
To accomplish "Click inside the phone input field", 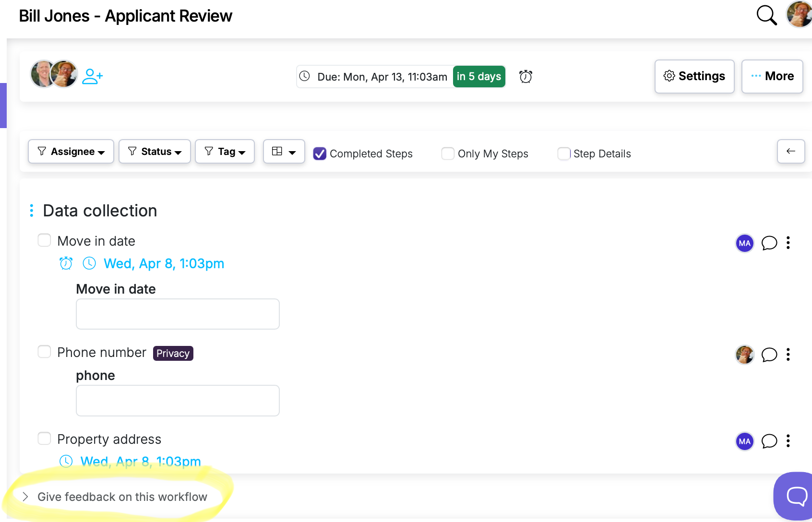I will [177, 400].
